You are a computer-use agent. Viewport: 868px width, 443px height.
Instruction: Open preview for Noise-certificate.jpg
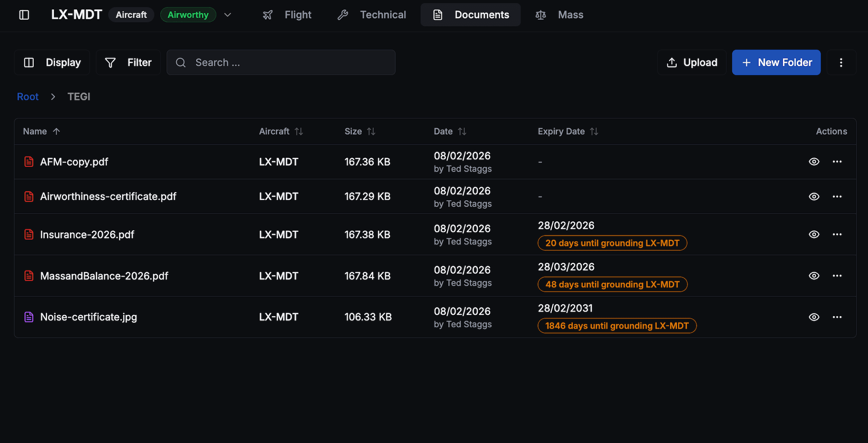tap(813, 317)
